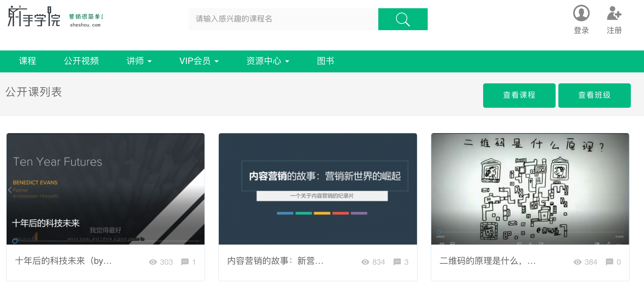The height and width of the screenshot is (289, 644).
Task: Click the search magnifier icon
Action: coord(402,19)
